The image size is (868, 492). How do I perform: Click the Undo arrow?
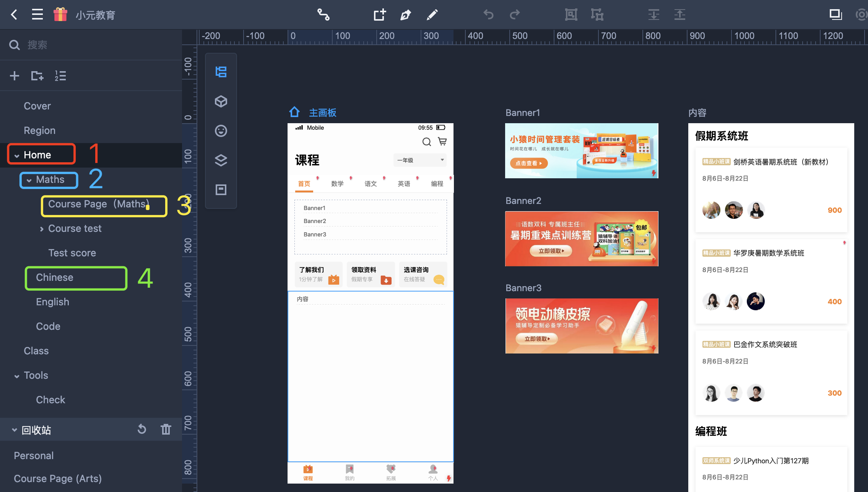click(488, 15)
